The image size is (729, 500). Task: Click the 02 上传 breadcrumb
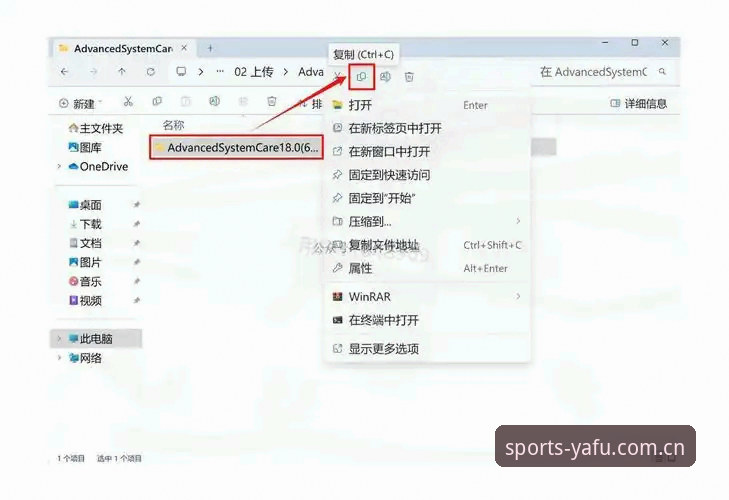pyautogui.click(x=254, y=72)
